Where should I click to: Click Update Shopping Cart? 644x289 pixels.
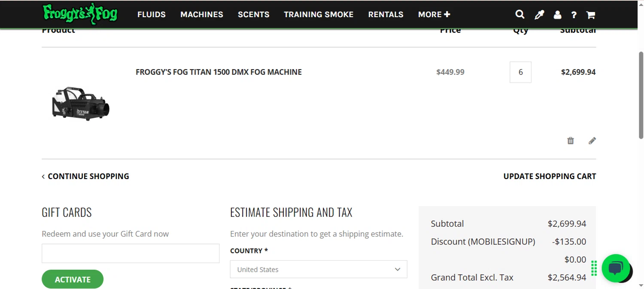click(x=550, y=176)
